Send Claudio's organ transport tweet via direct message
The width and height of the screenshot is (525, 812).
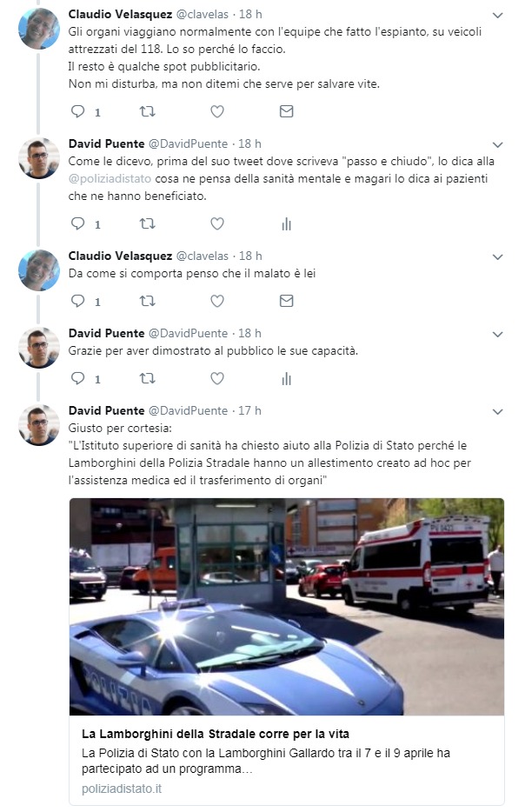click(286, 111)
